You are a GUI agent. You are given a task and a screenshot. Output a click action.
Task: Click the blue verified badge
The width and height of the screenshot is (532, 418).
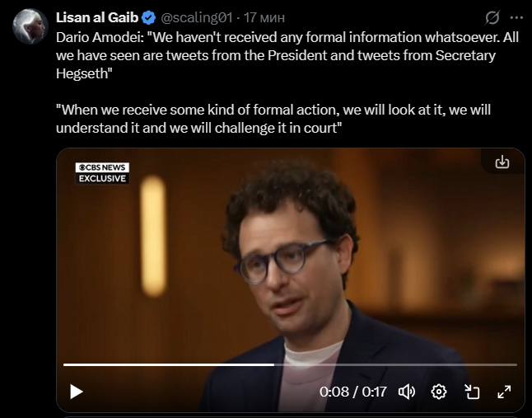(x=148, y=17)
